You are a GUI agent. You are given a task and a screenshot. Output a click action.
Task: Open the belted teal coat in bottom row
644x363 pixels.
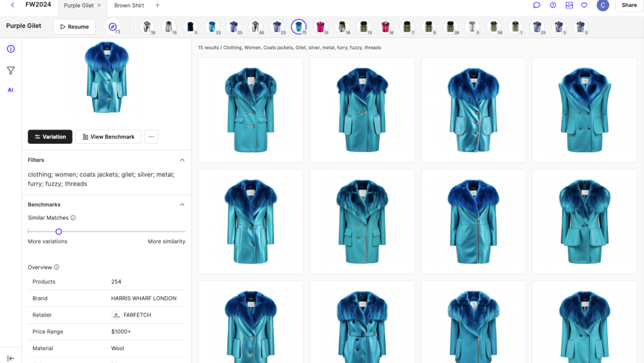(x=362, y=322)
